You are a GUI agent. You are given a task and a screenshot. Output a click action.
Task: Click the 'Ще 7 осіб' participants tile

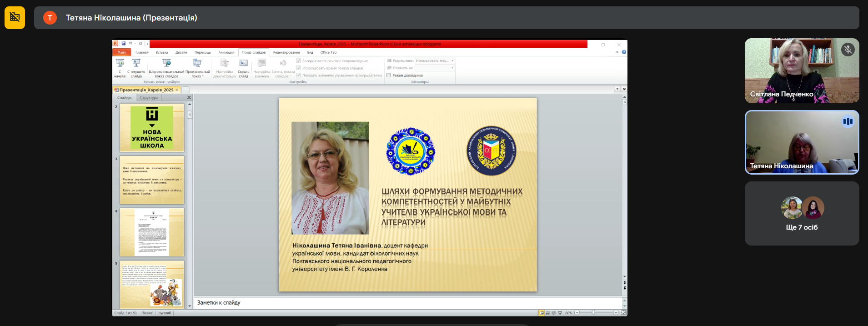click(x=802, y=214)
